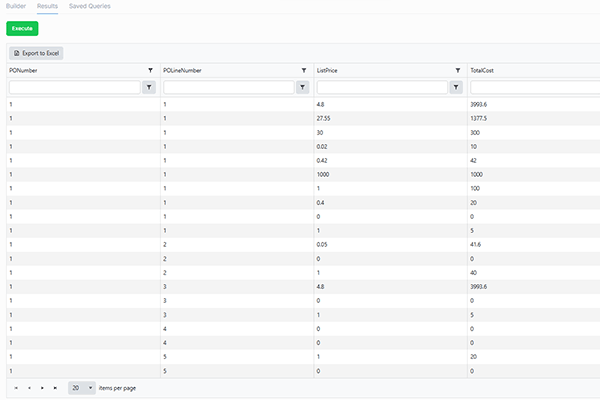This screenshot has height=400, width=600.
Task: Go to the first page
Action: (x=16, y=387)
